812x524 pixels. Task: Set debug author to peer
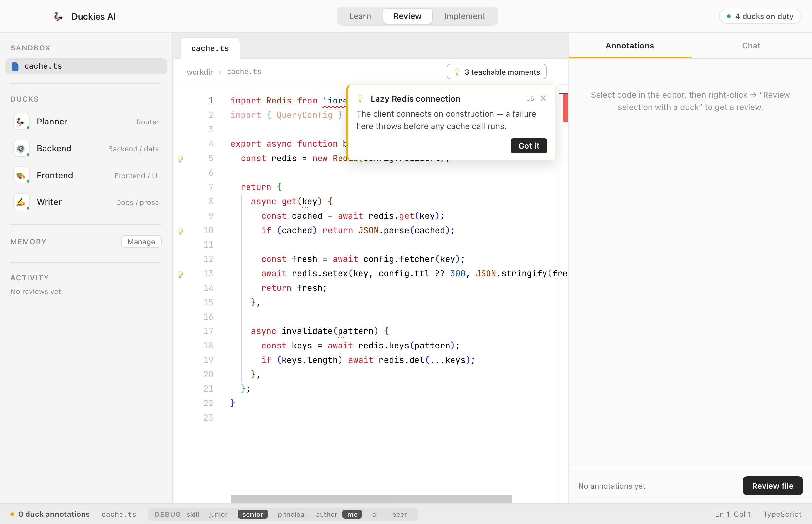click(399, 514)
